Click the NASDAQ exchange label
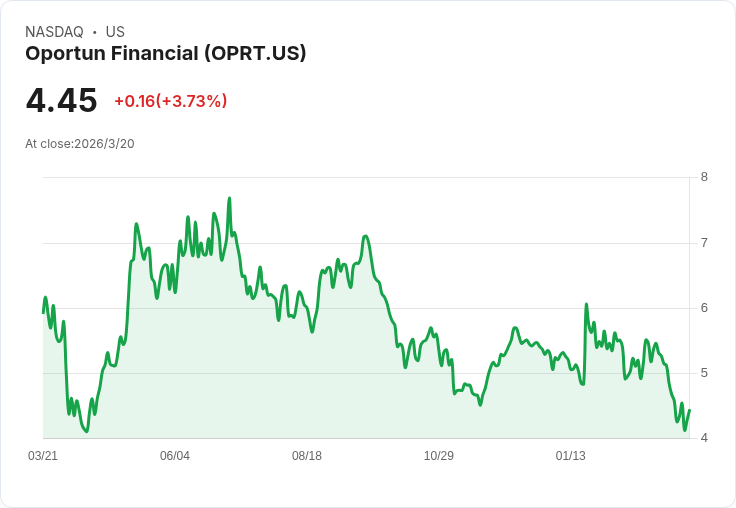 coord(54,32)
